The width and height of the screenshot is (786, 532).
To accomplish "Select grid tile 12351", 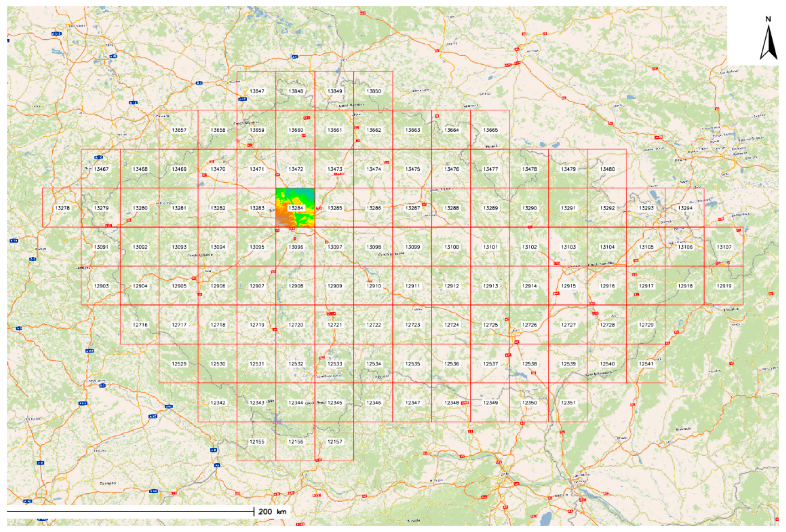I will click(x=568, y=403).
